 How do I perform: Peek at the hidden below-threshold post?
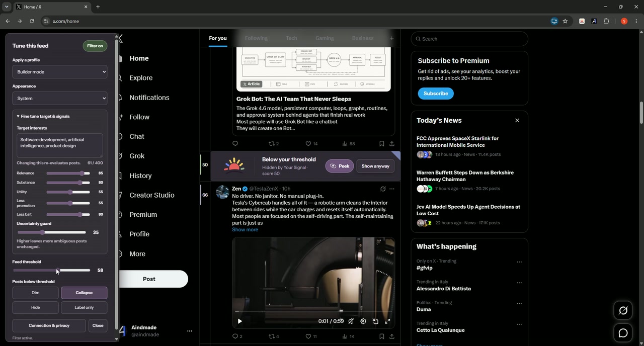coord(340,166)
